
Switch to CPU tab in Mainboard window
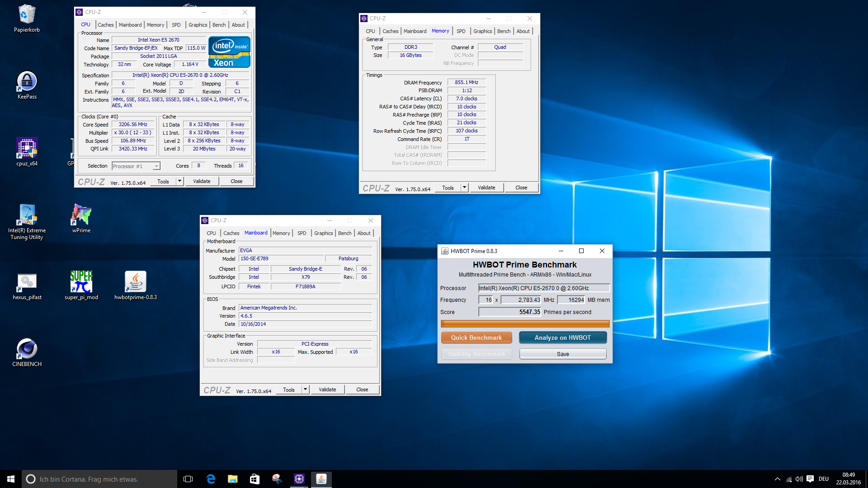[211, 233]
